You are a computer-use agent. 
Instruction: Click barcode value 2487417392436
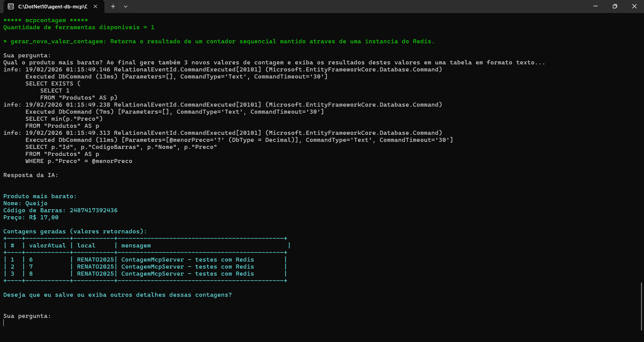pyautogui.click(x=94, y=210)
